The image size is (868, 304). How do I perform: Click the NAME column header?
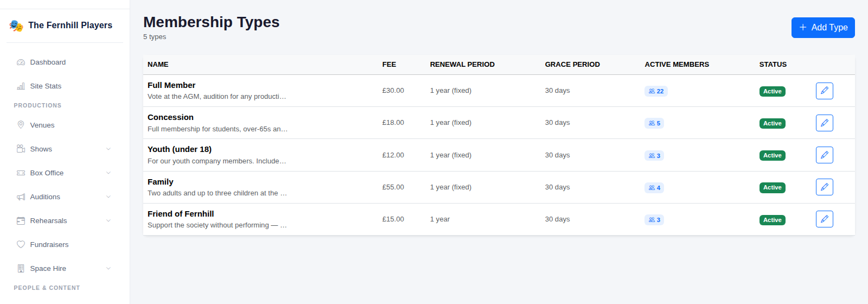pos(158,65)
